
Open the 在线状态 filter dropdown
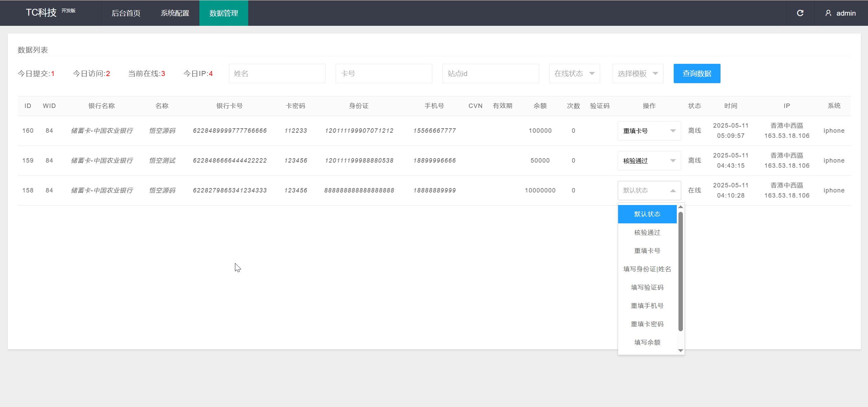tap(574, 74)
